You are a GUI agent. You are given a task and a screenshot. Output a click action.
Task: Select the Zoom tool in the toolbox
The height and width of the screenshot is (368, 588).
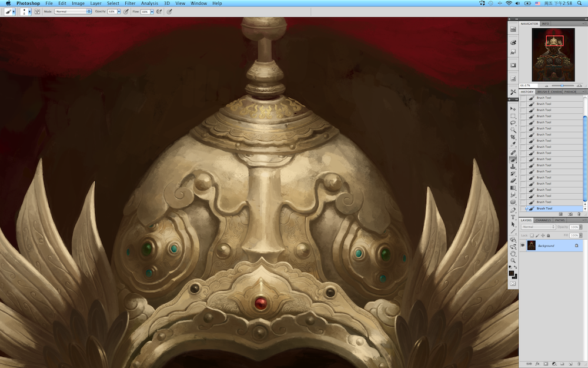point(513,260)
